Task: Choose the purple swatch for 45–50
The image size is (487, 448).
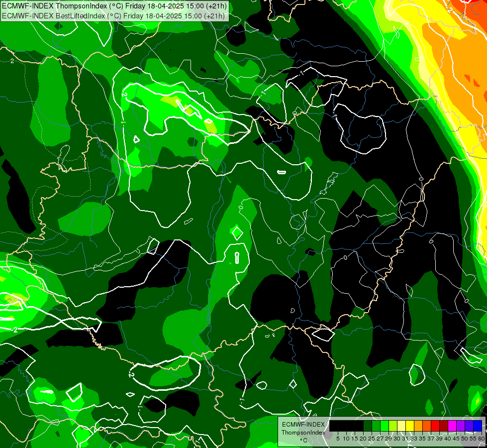Action: (x=461, y=426)
